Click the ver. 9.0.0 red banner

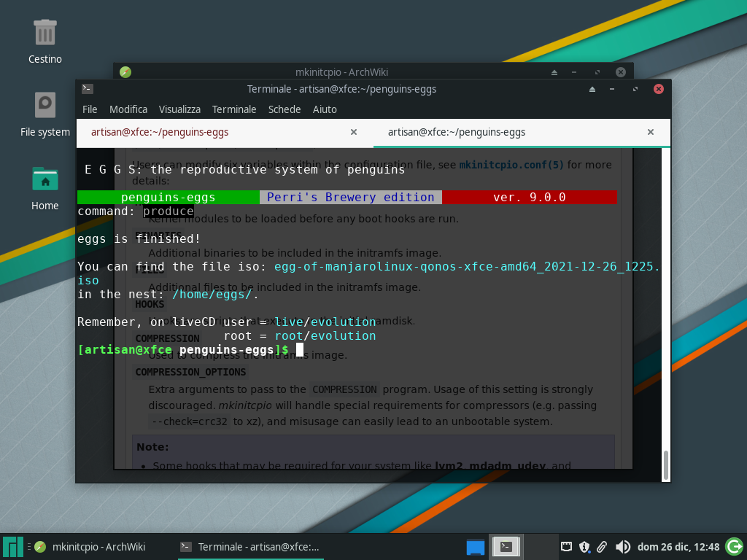click(530, 197)
